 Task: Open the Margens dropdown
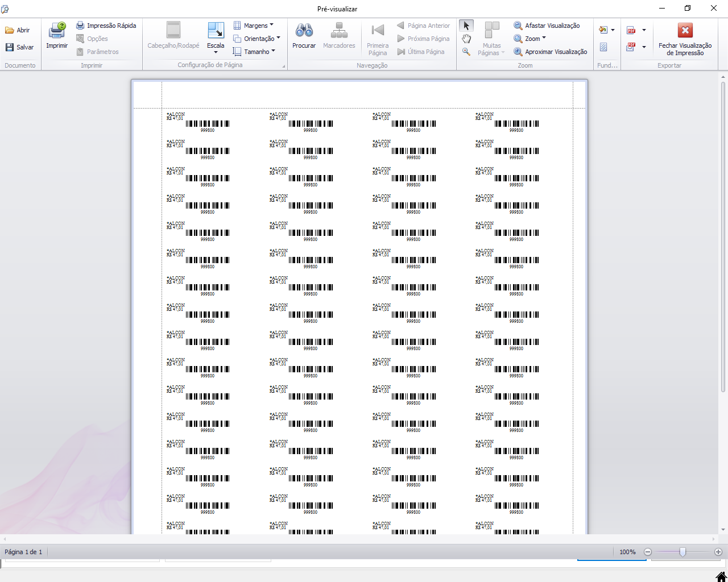click(254, 26)
